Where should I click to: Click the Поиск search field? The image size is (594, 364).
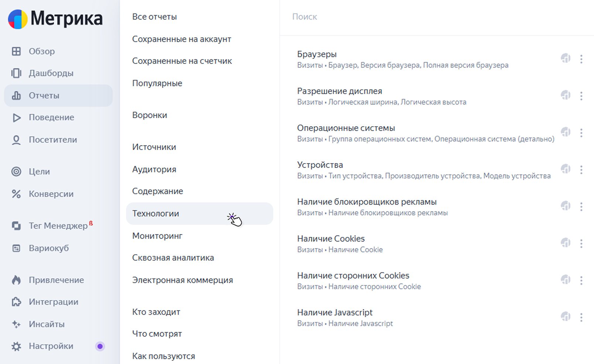(436, 17)
